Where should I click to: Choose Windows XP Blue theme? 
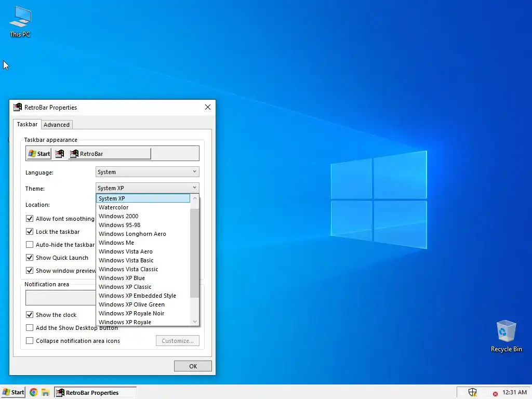pyautogui.click(x=143, y=278)
